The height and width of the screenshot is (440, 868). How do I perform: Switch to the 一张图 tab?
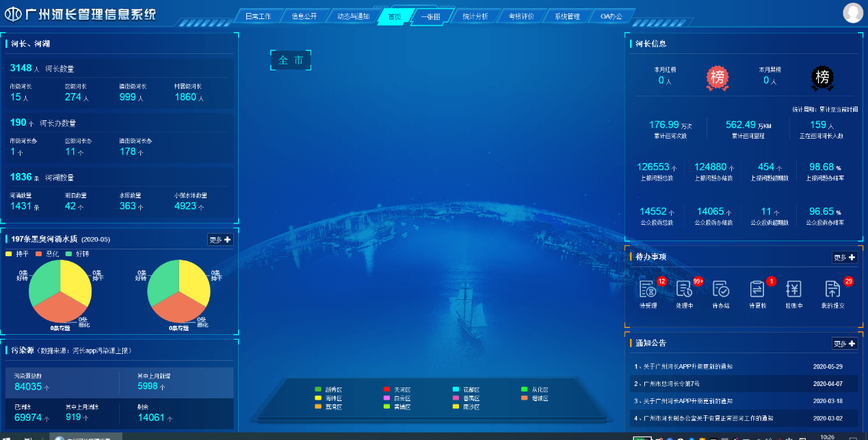[430, 16]
